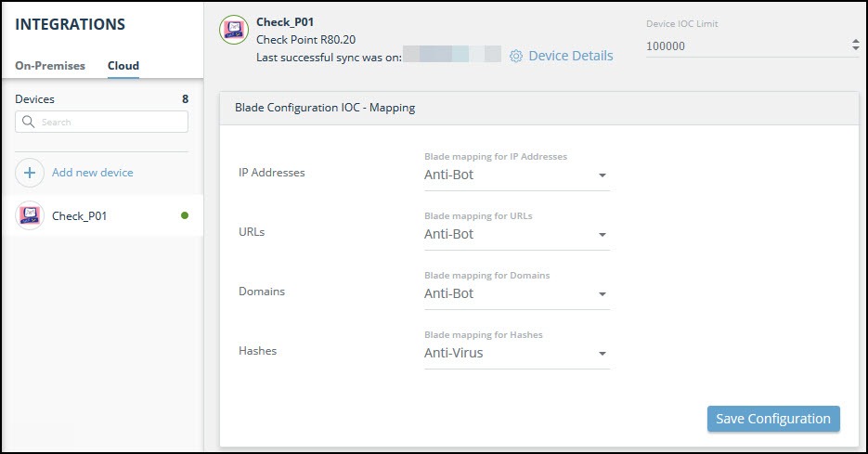
Task: Decrease Device IOC Limit with the down arrow
Action: tap(855, 48)
